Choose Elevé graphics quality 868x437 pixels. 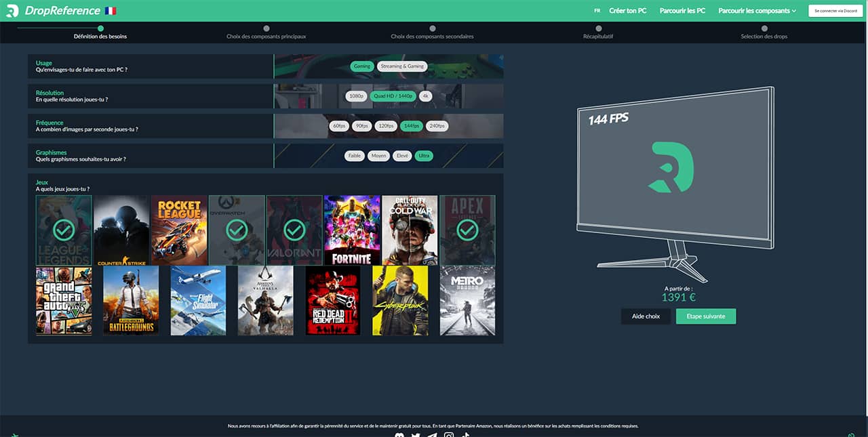point(402,156)
